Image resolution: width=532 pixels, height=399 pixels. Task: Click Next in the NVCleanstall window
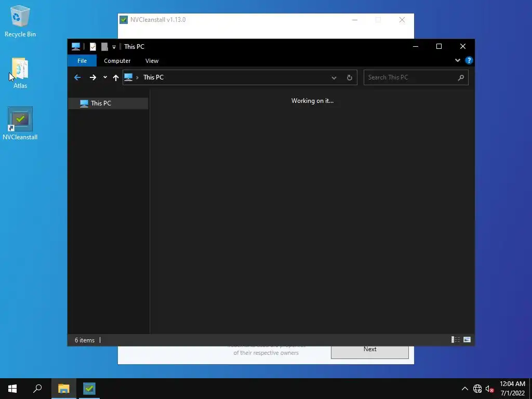coord(370,352)
